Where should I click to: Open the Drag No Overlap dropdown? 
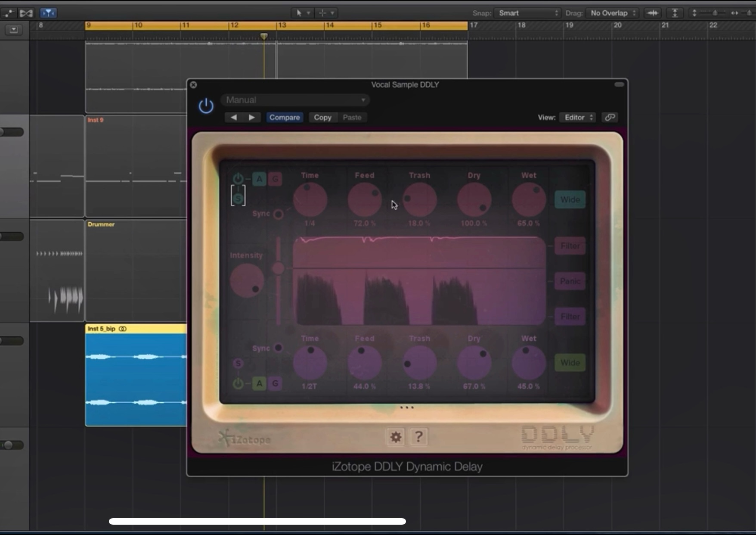coord(613,13)
